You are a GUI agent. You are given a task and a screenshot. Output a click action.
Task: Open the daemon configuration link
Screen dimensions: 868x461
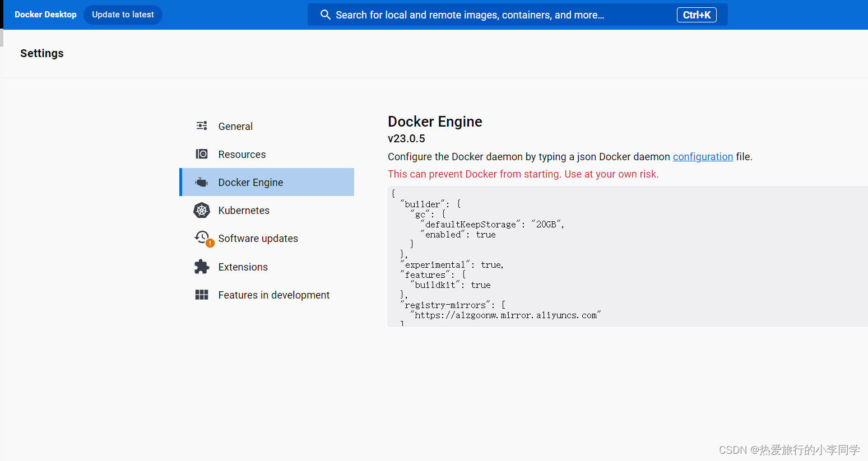[x=703, y=157]
